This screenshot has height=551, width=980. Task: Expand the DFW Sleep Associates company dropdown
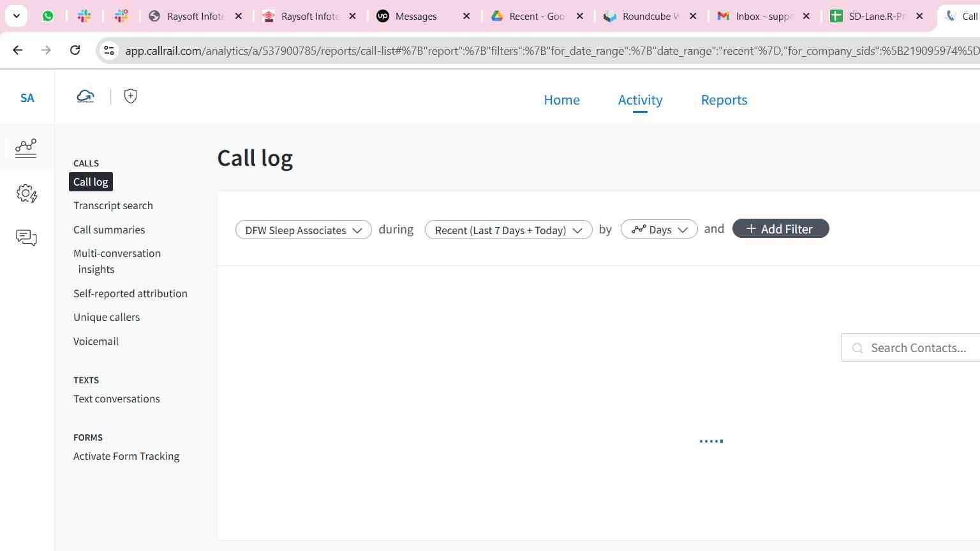[x=304, y=230]
